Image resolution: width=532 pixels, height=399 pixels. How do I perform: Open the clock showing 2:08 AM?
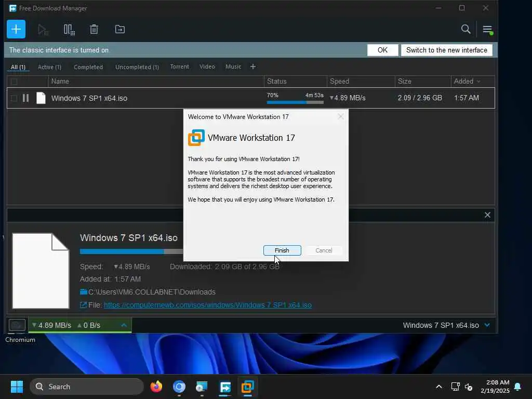[495, 387]
